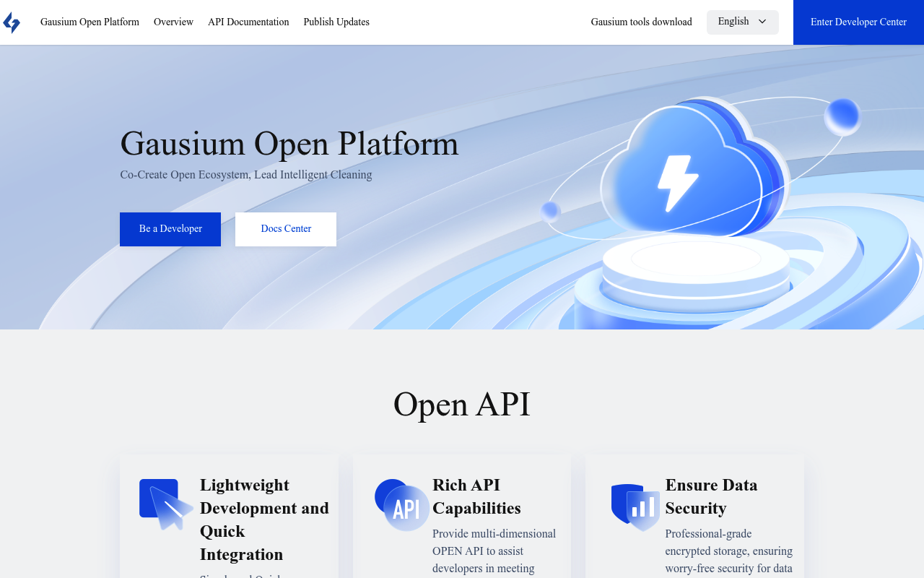Click the 'Professional-grade encrypted storage' description
Viewport: 924px width, 578px height.
click(729, 551)
